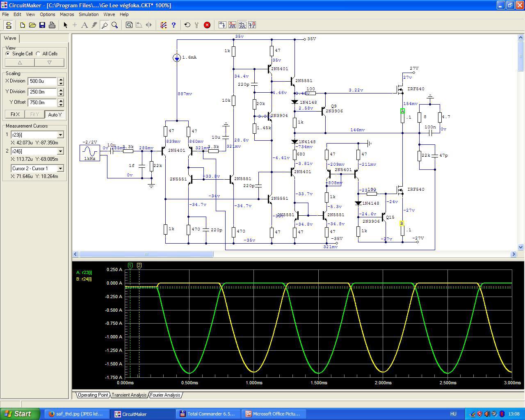Select the Single Cell radio button
Screen dimensions: 525x420
[8, 54]
